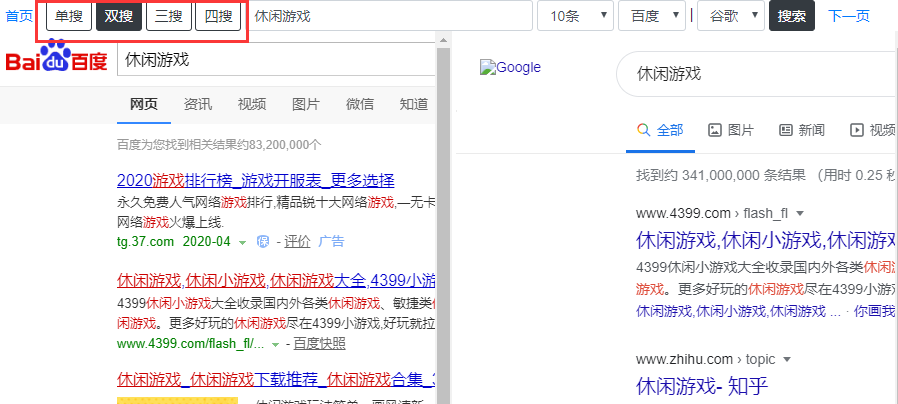The image size is (898, 404).
Task: Select 单搜 single search mode
Action: [69, 16]
